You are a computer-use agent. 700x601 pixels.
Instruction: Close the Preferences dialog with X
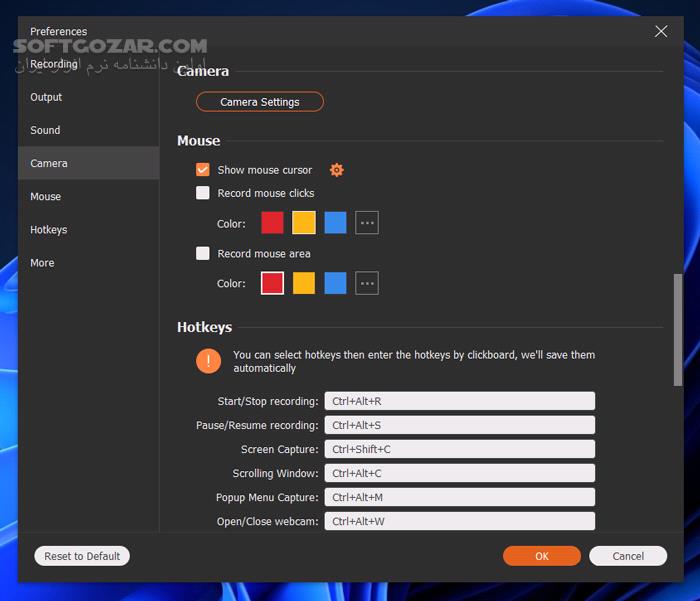(x=661, y=32)
